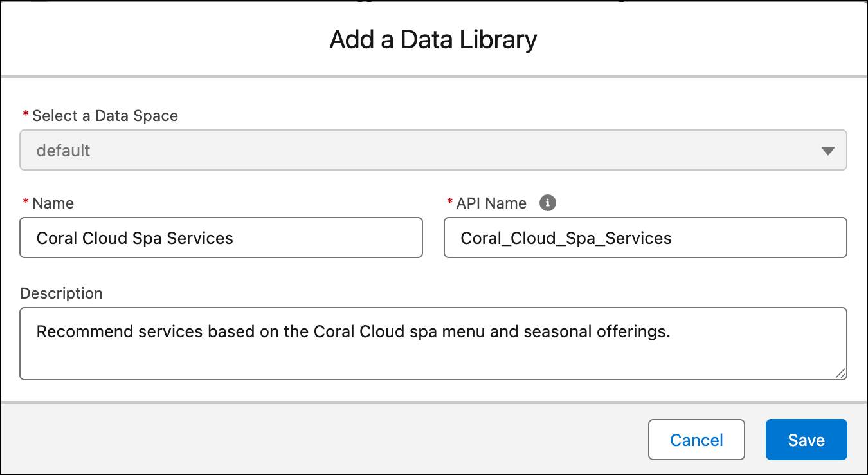Click the chevron inside the disabled Data Space selector

(x=829, y=150)
